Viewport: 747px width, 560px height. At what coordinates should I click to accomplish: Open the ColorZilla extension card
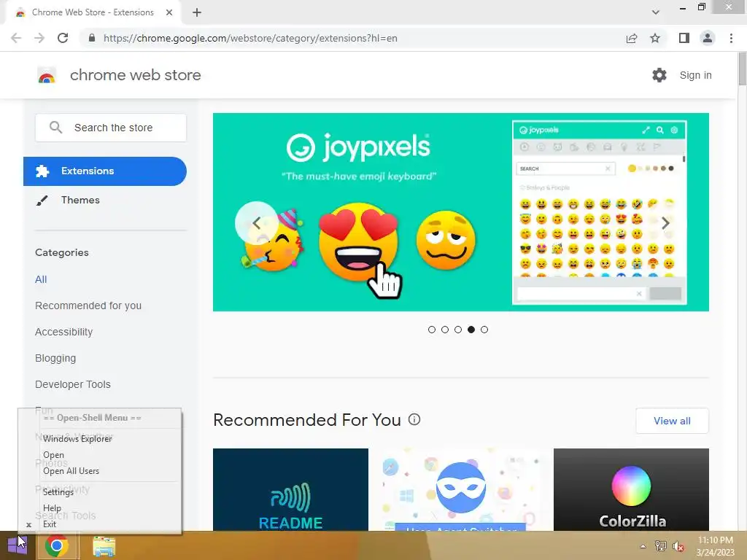click(x=631, y=489)
